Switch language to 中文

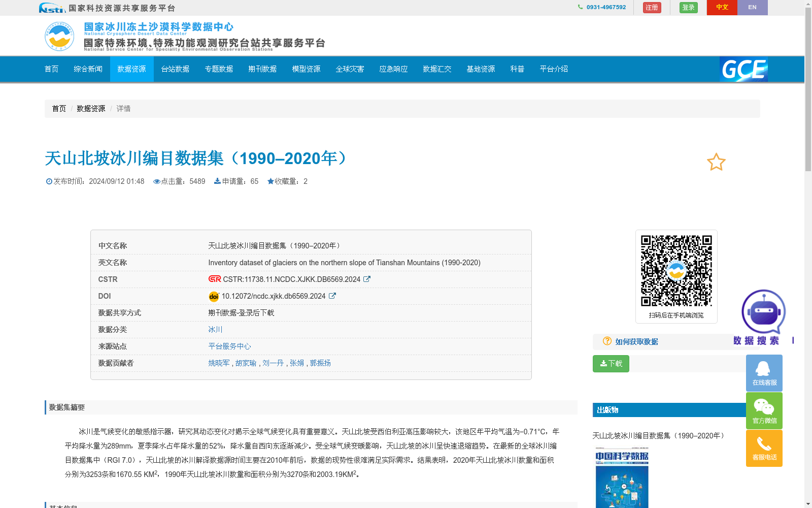[722, 8]
